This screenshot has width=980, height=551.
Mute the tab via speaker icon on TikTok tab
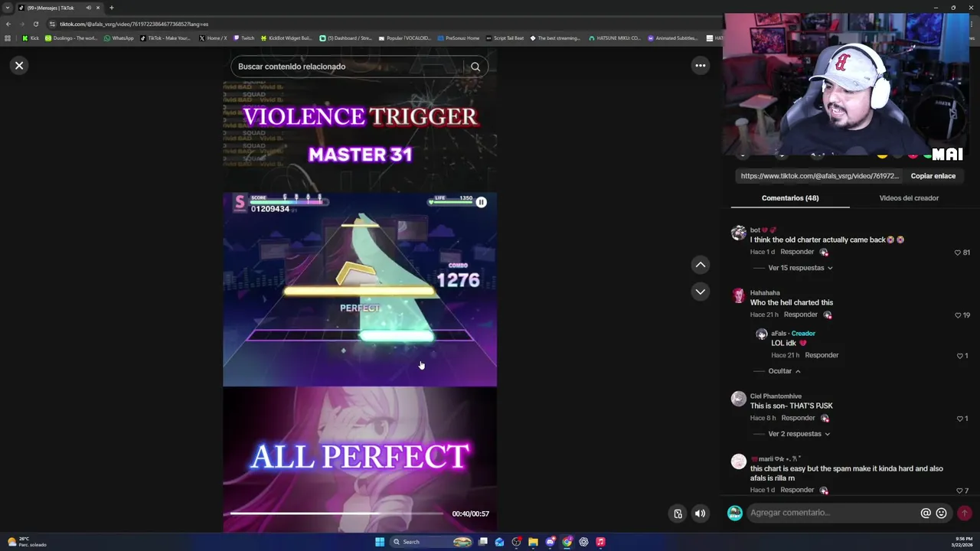click(88, 8)
